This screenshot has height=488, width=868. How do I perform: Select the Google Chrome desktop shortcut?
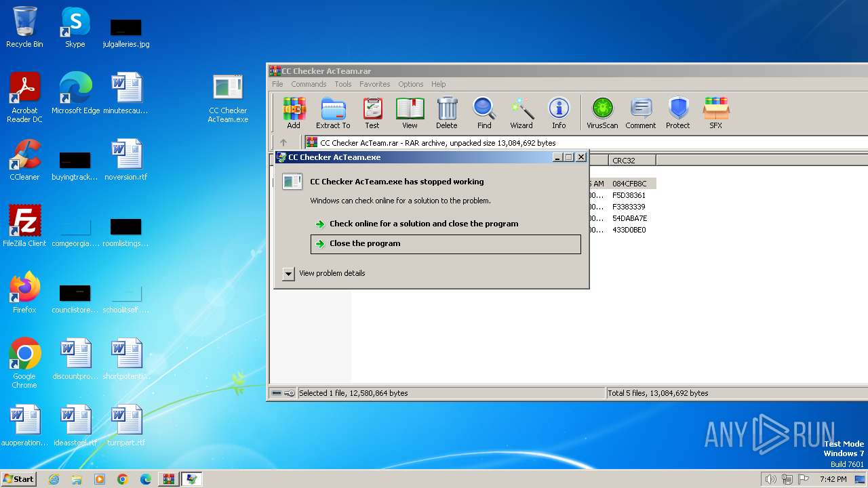pos(24,363)
